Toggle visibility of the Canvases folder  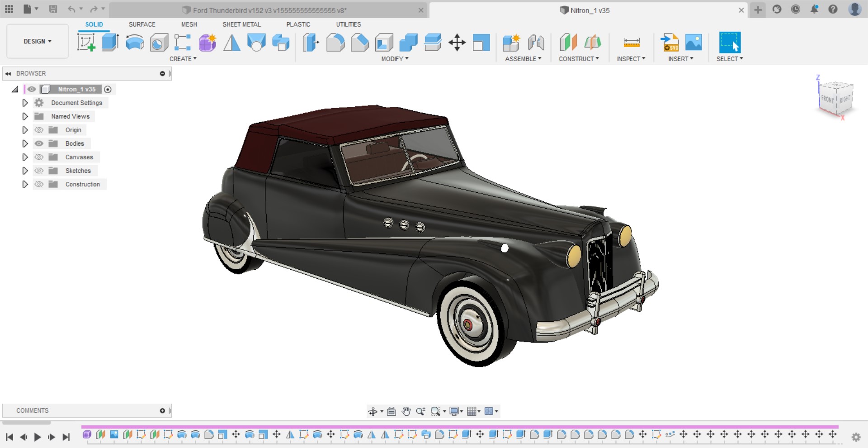point(39,157)
